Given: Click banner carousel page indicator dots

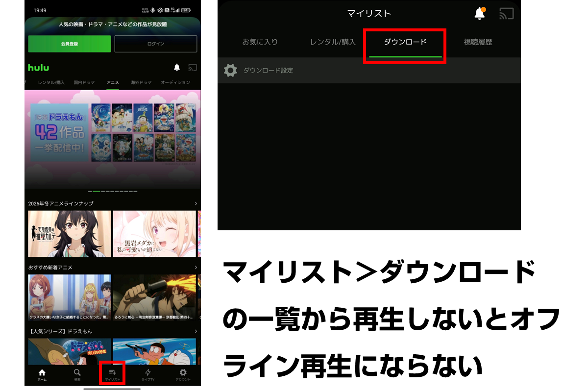Looking at the screenshot, I should 112,191.
